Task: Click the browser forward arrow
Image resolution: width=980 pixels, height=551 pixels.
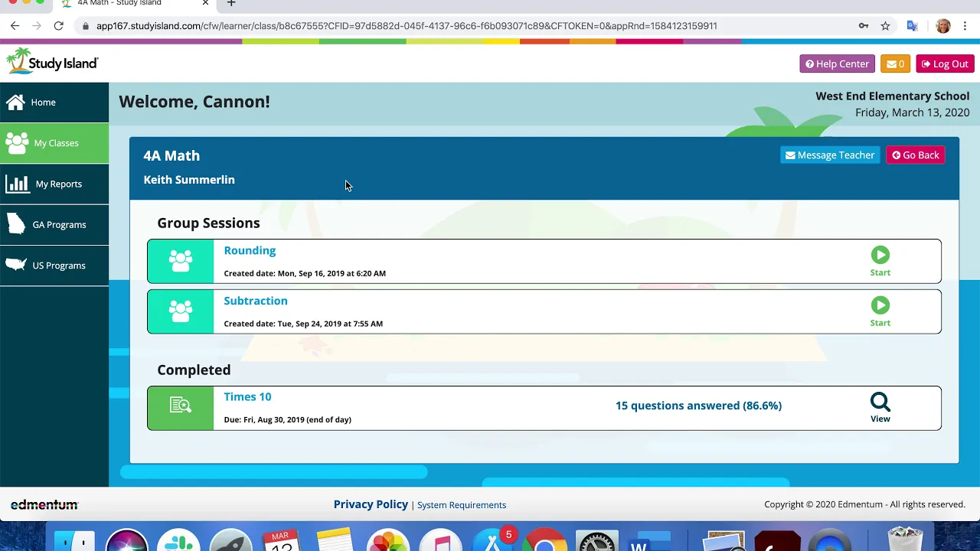Action: [37, 26]
